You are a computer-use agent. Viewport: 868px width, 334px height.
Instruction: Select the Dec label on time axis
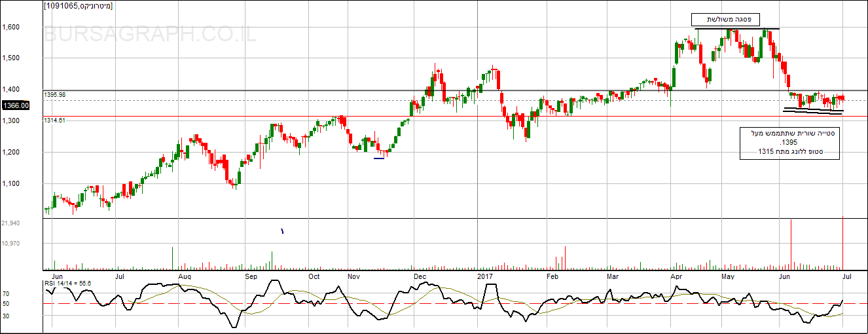click(419, 276)
